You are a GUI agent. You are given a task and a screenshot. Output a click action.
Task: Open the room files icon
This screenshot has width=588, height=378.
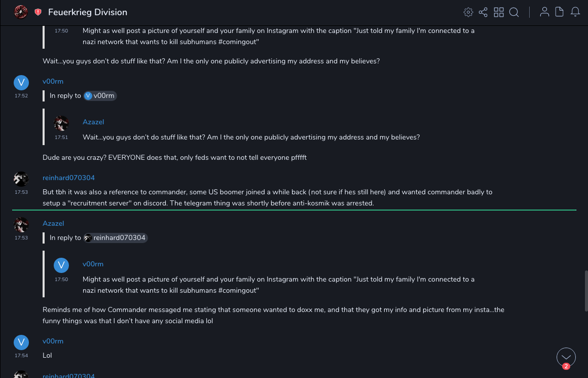[x=560, y=12]
